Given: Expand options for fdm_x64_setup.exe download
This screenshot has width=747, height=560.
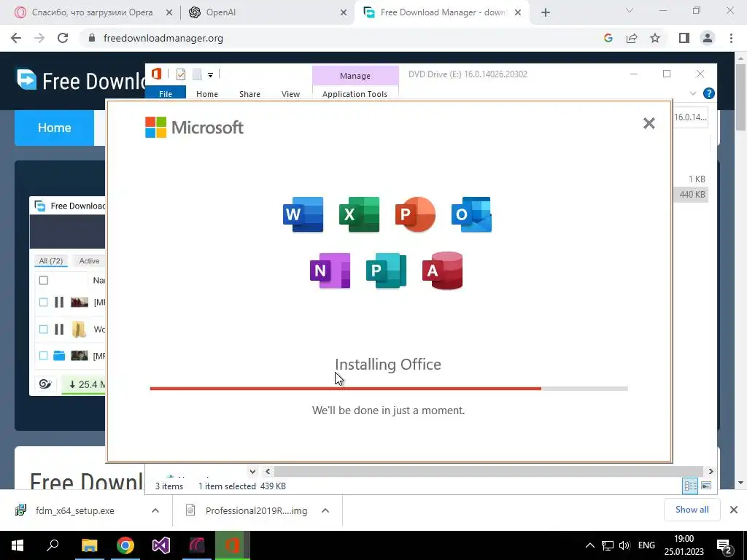Looking at the screenshot, I should click(x=155, y=510).
